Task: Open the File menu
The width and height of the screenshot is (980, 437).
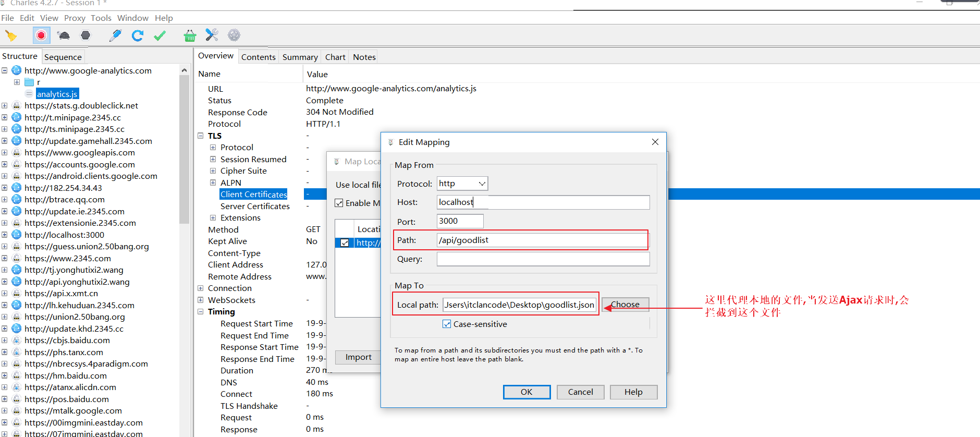Action: pos(8,18)
